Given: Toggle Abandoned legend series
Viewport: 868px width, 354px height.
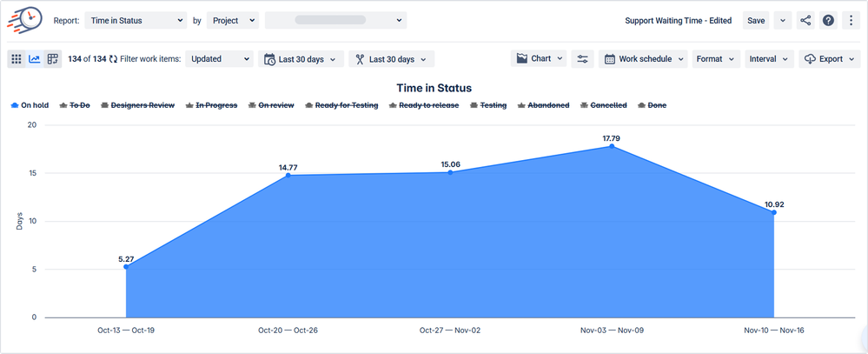Looking at the screenshot, I should click(543, 105).
